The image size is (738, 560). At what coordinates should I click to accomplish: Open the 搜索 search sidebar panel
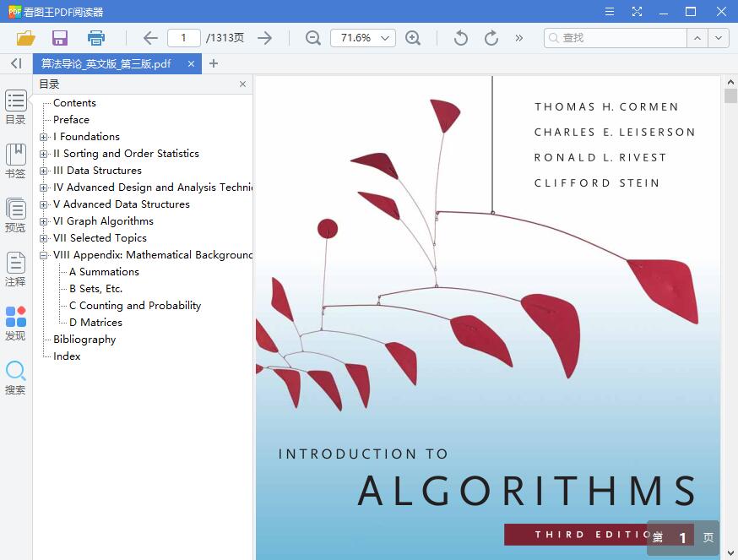coord(15,378)
